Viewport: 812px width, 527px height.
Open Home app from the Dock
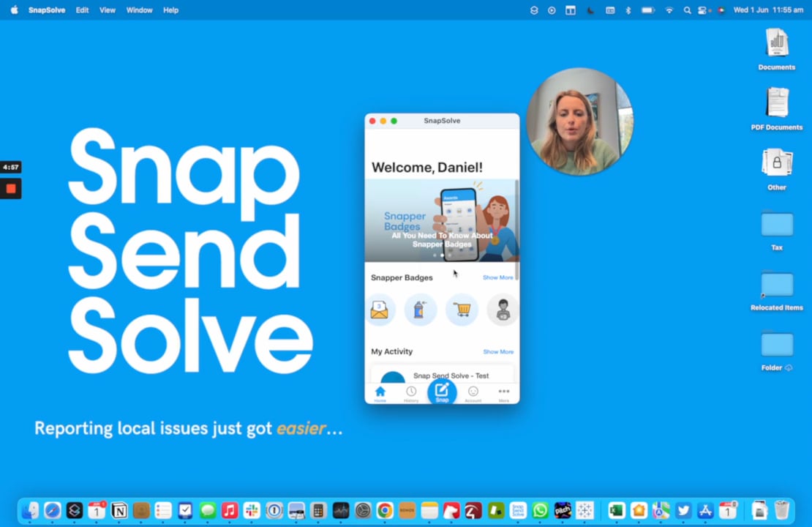pyautogui.click(x=639, y=510)
